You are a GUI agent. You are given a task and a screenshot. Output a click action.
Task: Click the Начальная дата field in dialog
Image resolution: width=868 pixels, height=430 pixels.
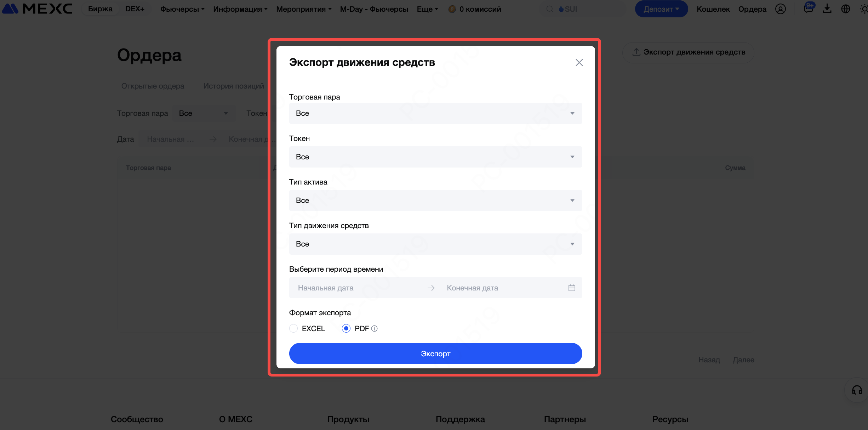358,288
